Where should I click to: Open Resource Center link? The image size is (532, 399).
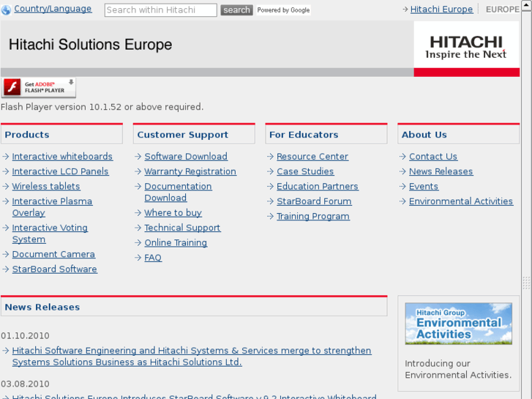point(312,157)
